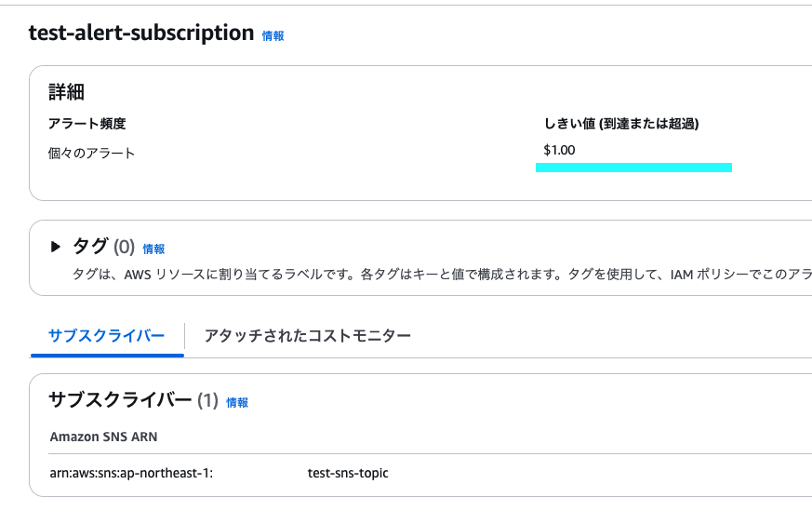Click the arn:aws:sns:ap-northeast-1 text

click(131, 473)
